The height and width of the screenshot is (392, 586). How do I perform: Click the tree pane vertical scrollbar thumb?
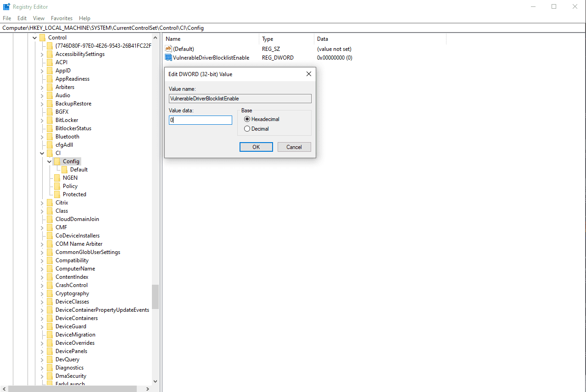pos(156,297)
